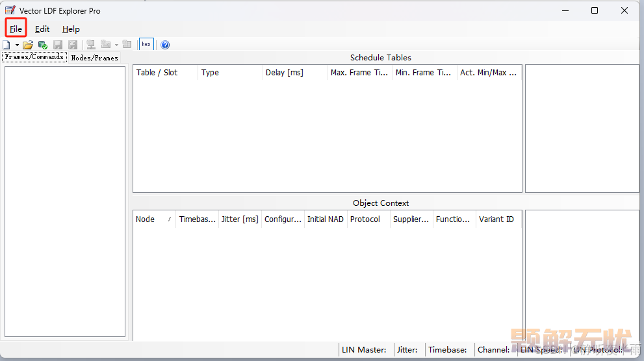Screen dimensions: 644x361
Task: Click the open file folder icon
Action: [x=28, y=45]
